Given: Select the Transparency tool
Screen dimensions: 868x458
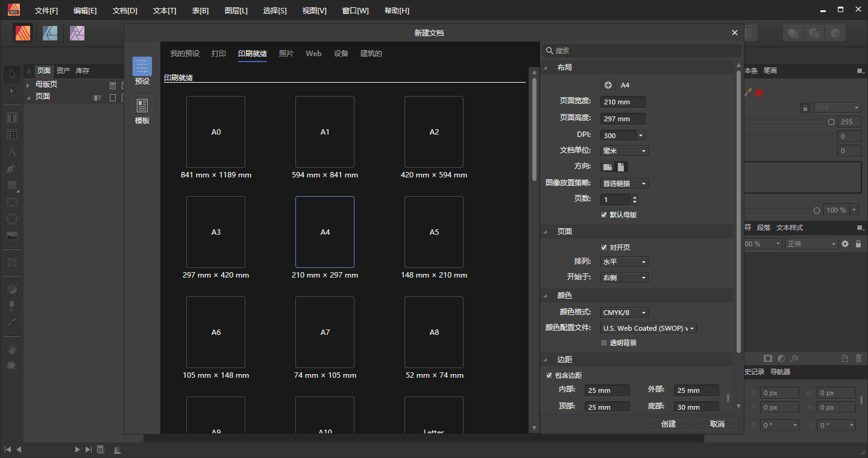Looking at the screenshot, I should 12,306.
